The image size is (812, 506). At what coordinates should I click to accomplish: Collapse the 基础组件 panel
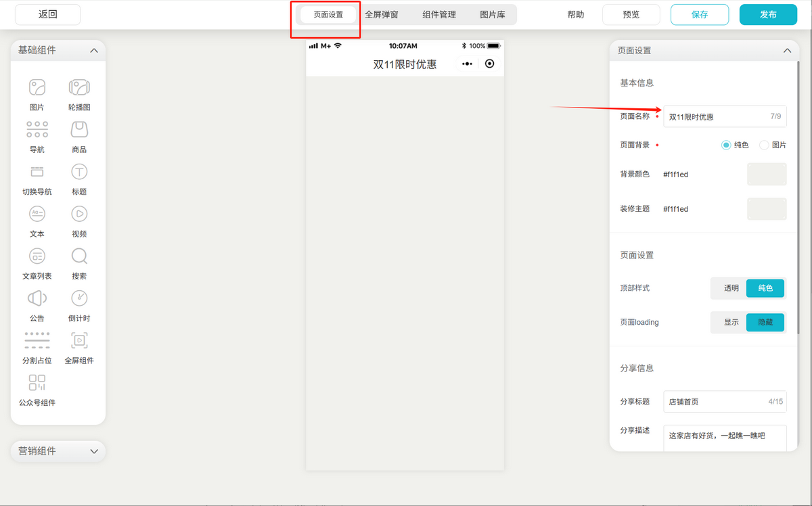tap(94, 51)
